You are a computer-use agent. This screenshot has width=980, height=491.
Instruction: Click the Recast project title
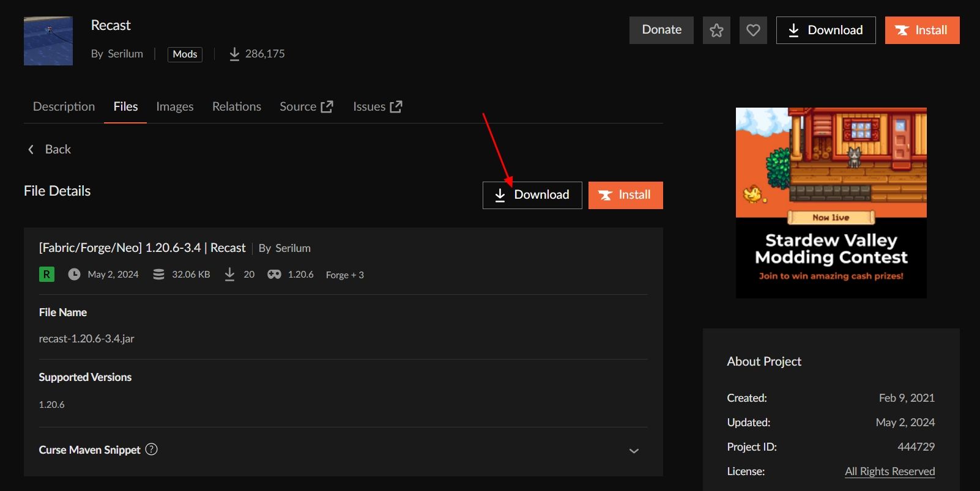111,25
